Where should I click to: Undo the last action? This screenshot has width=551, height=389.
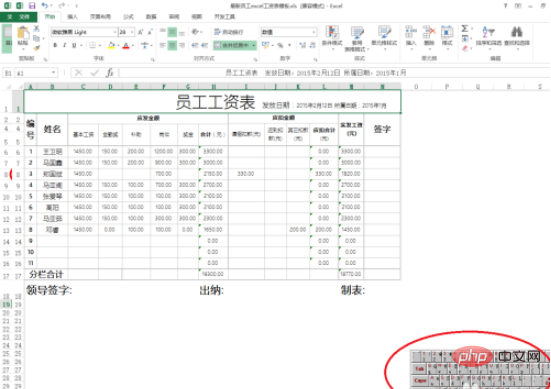pyautogui.click(x=45, y=6)
